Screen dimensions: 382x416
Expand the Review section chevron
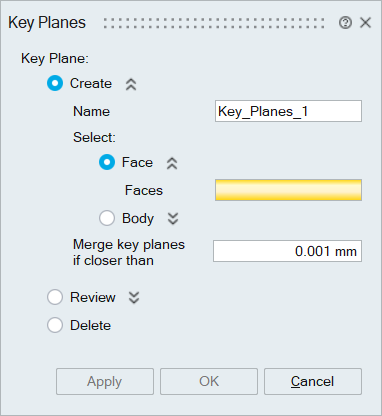coord(134,297)
